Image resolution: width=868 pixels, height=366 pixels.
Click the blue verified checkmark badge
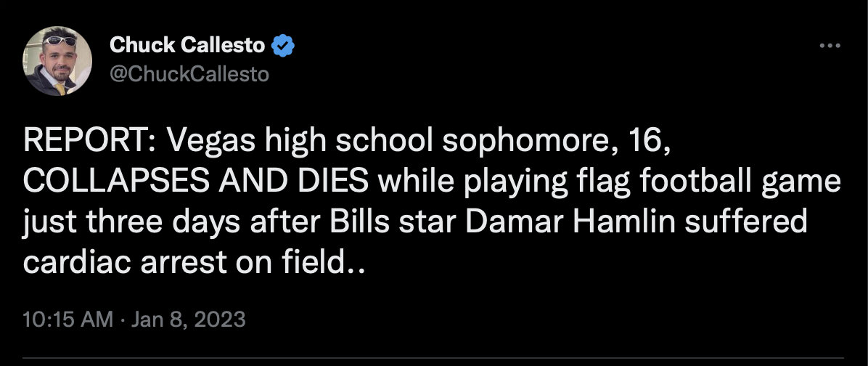tap(283, 46)
